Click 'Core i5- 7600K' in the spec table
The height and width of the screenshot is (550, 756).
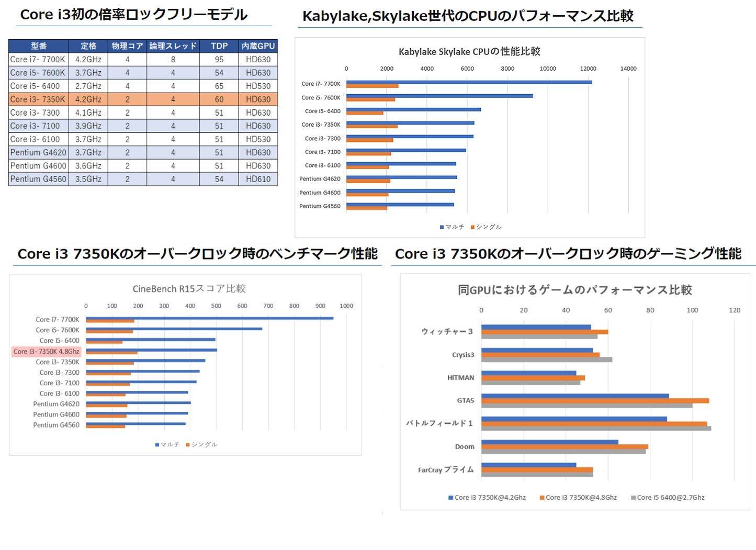point(38,73)
